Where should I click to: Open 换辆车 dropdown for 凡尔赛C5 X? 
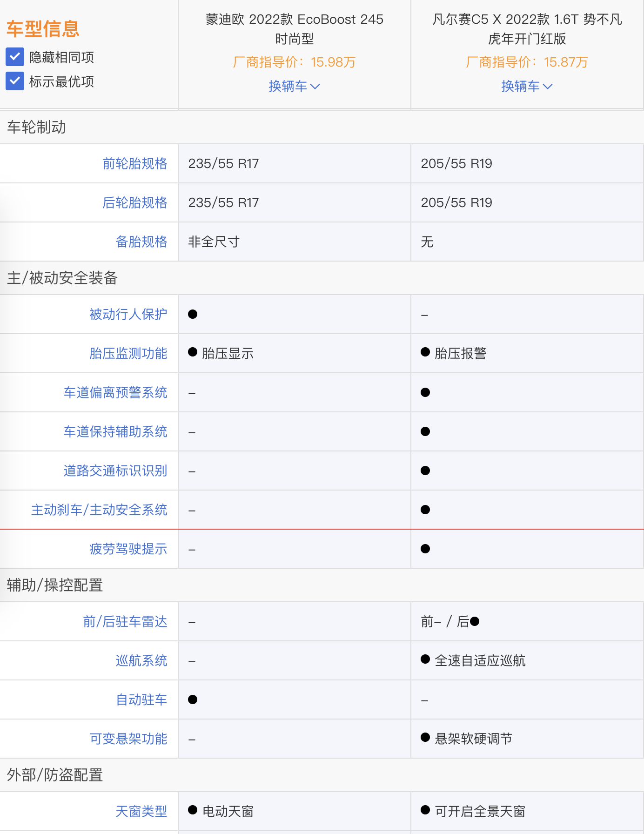click(x=527, y=86)
